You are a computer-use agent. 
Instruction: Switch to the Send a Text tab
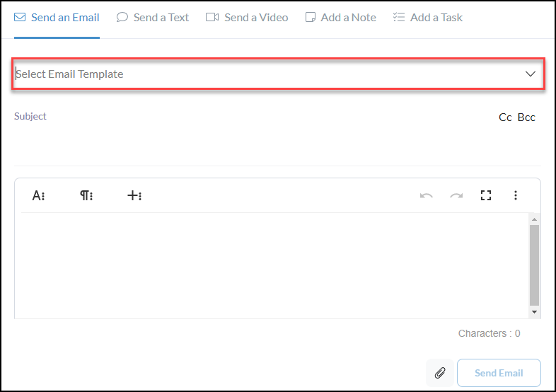pyautogui.click(x=152, y=18)
